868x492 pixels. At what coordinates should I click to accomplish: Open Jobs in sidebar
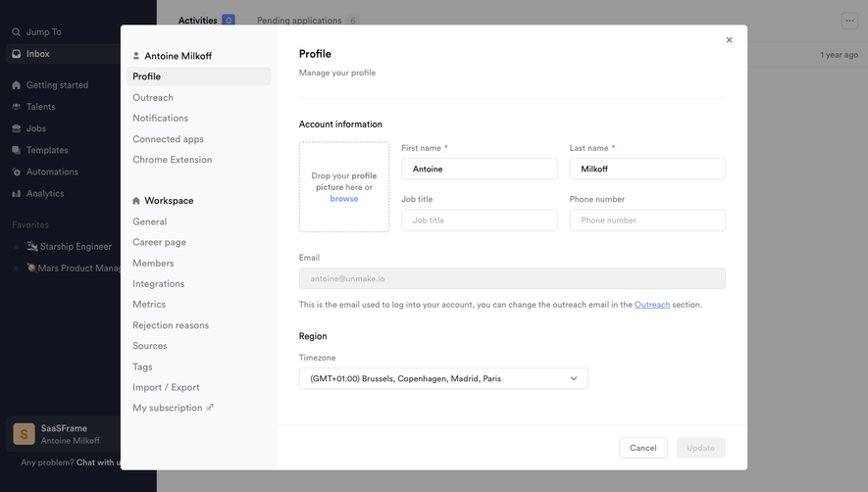(x=36, y=127)
